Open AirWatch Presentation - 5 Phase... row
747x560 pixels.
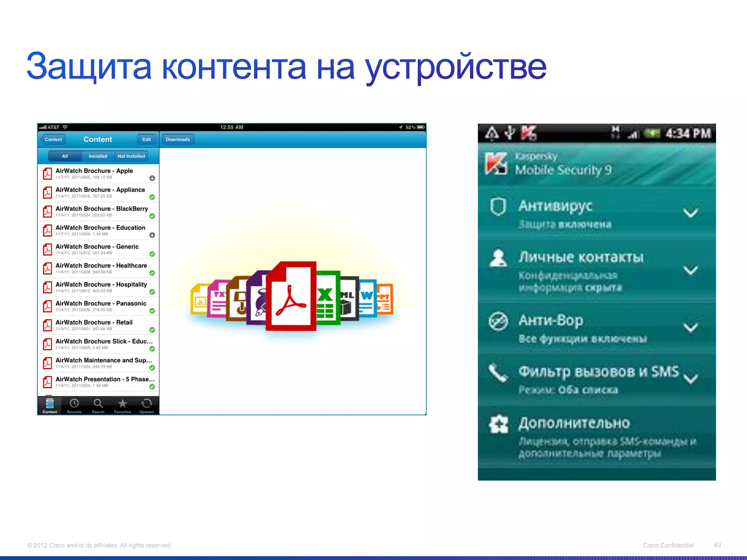[x=98, y=382]
